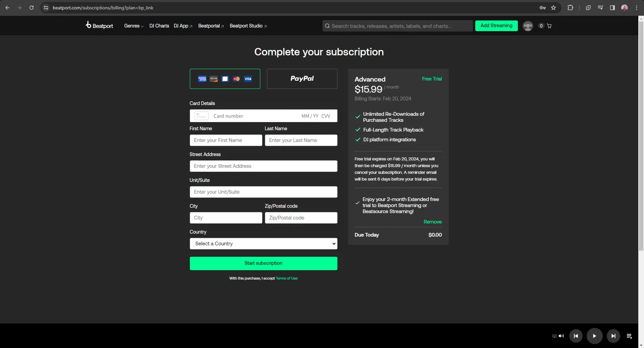Click "Full-Length Track Playback" feature text
The height and width of the screenshot is (348, 644).
(393, 130)
